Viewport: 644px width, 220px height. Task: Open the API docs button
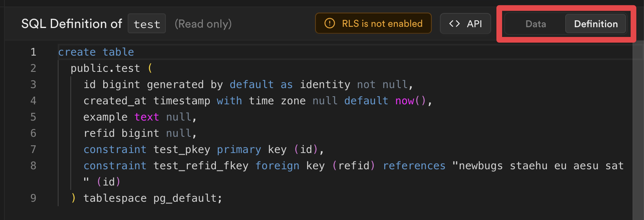point(466,24)
